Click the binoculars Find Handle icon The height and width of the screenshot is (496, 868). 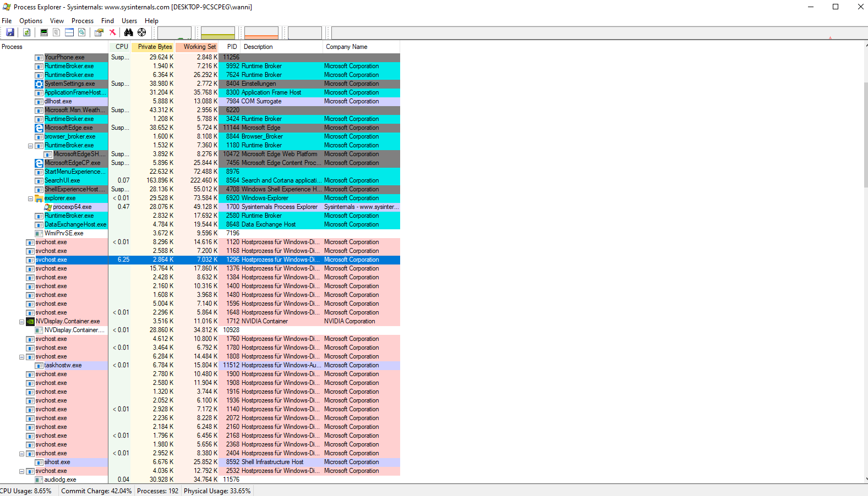(128, 32)
